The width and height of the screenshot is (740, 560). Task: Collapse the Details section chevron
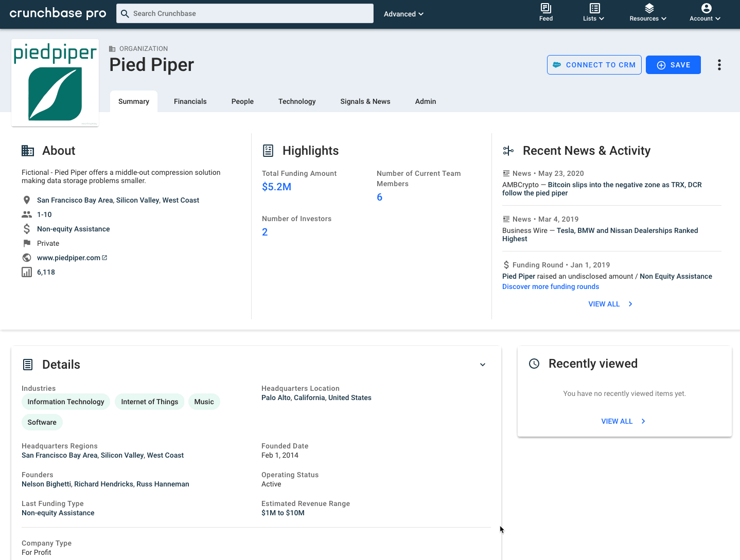[483, 365]
